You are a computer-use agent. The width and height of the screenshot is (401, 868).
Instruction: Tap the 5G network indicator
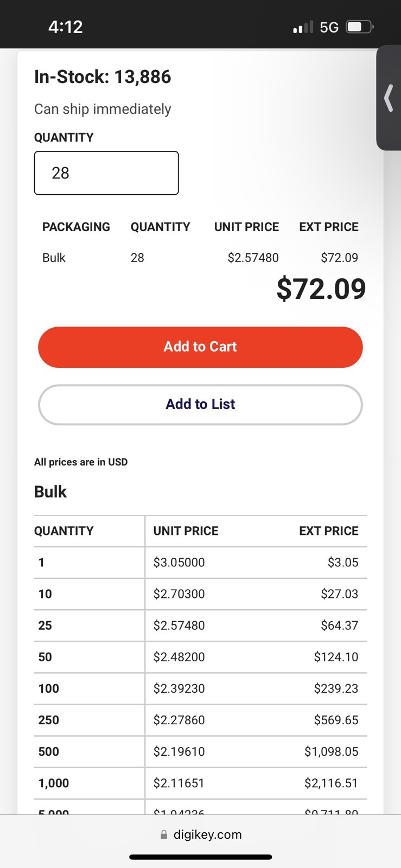pos(329,27)
